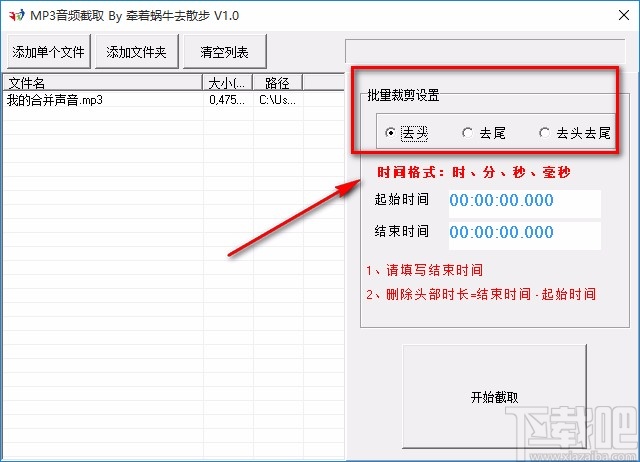Viewport: 640px width, 462px height.
Task: Click the 清空列表 button
Action: 224,52
